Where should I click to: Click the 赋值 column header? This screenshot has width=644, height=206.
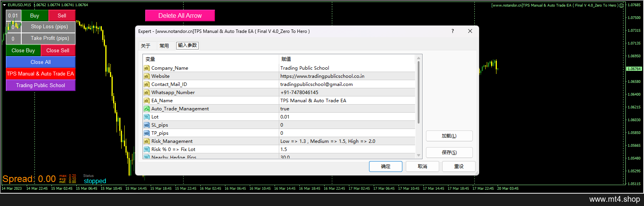[347, 59]
